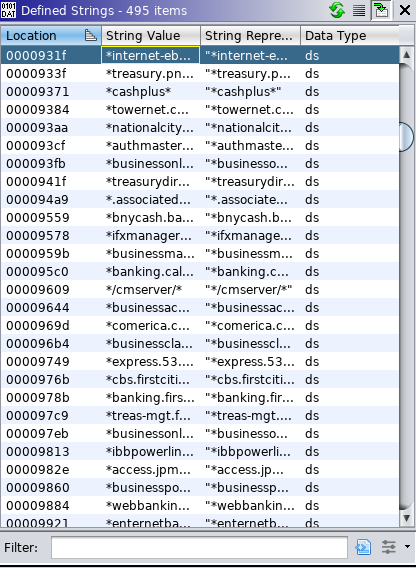Sort by the String Value column
This screenshot has width=416, height=568.
[151, 36]
